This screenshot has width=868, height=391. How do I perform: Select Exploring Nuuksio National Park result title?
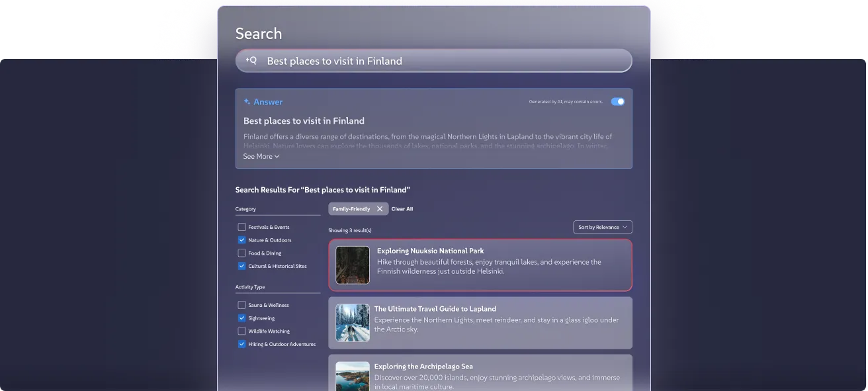coord(430,251)
